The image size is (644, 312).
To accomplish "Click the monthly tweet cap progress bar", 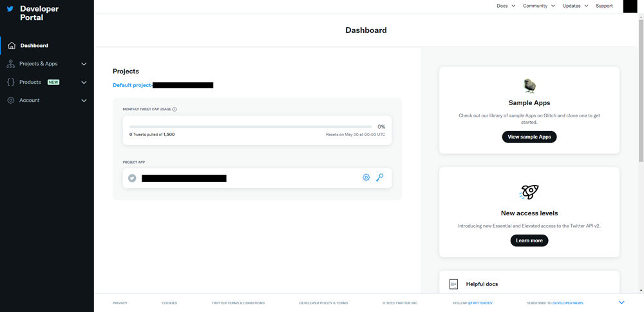I will point(251,127).
